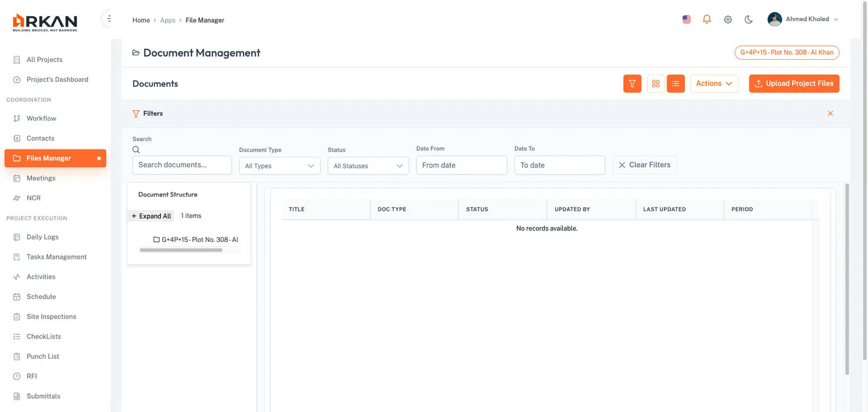Toggle the Site Inspections sidebar item
Screen dimensions: 868x412
tap(51, 316)
